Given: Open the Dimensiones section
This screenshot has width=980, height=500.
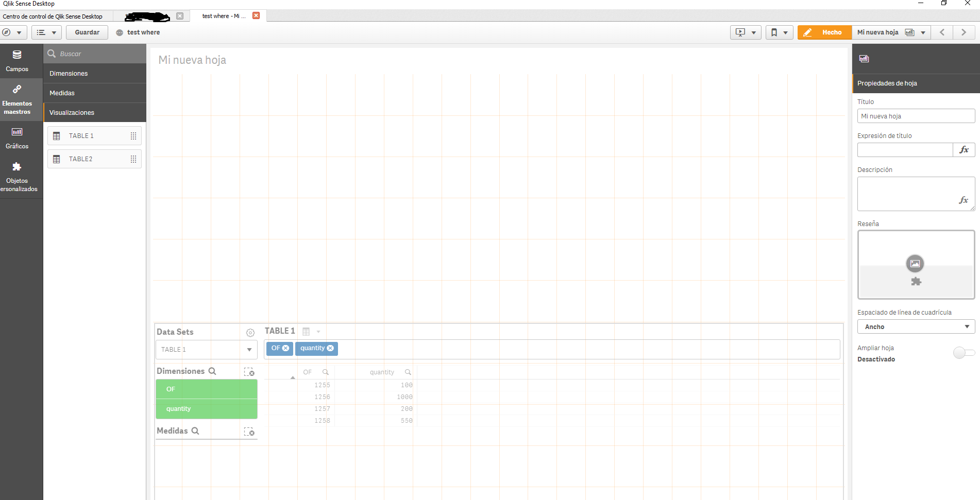Looking at the screenshot, I should click(x=95, y=74).
